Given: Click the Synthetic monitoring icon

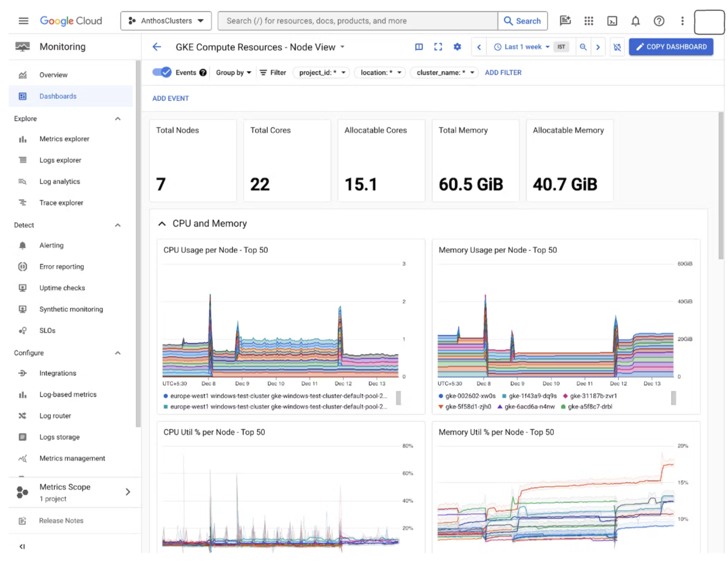Looking at the screenshot, I should coord(22,309).
